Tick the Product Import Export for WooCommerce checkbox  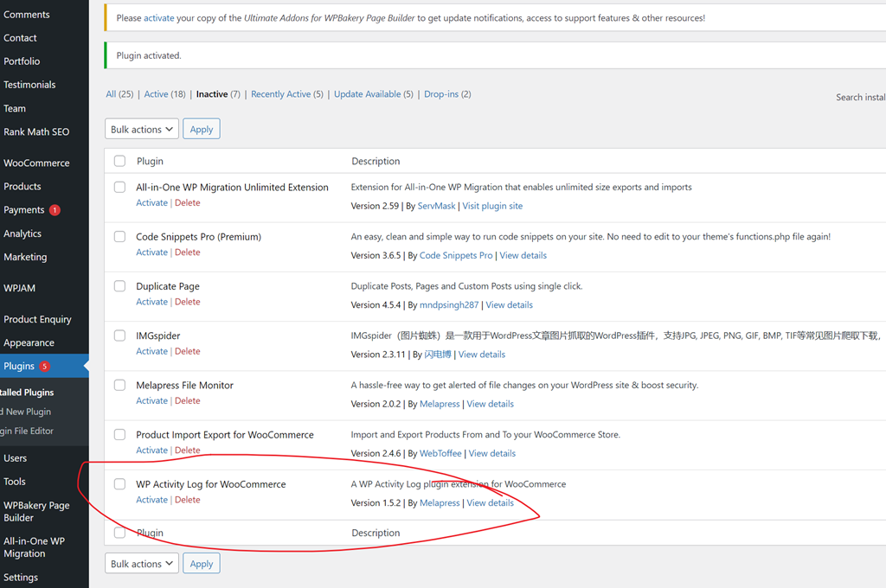pyautogui.click(x=119, y=434)
